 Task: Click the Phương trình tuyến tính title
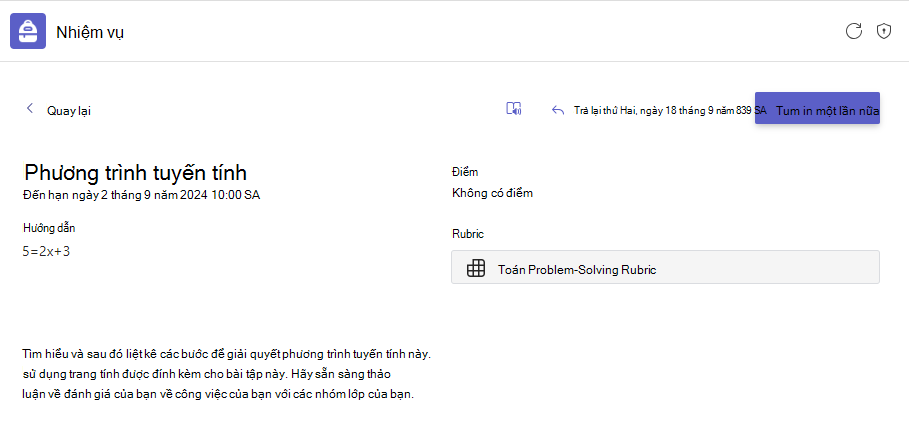(x=136, y=173)
